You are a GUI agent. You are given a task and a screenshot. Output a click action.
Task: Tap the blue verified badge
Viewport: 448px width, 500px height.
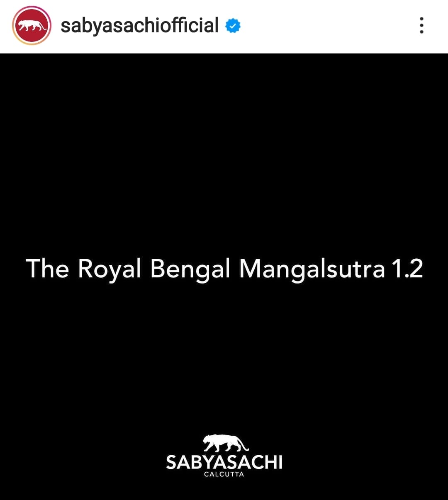(x=233, y=26)
